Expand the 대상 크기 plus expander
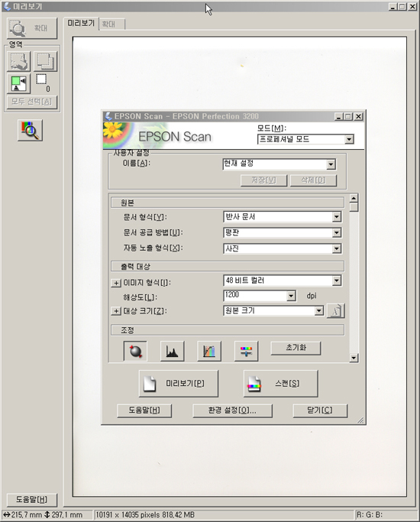This screenshot has height=522, width=420. [116, 311]
